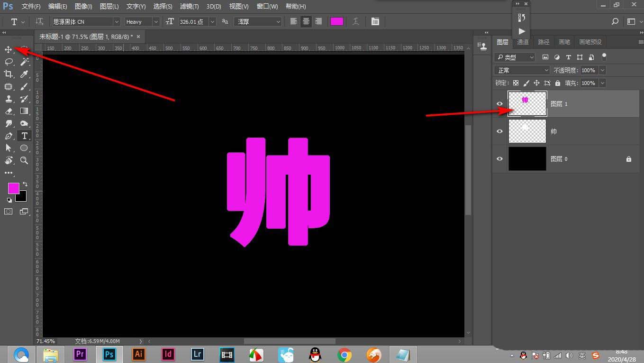The width and height of the screenshot is (644, 363).
Task: Open the Character and Paragraph panels
Action: coord(375,21)
